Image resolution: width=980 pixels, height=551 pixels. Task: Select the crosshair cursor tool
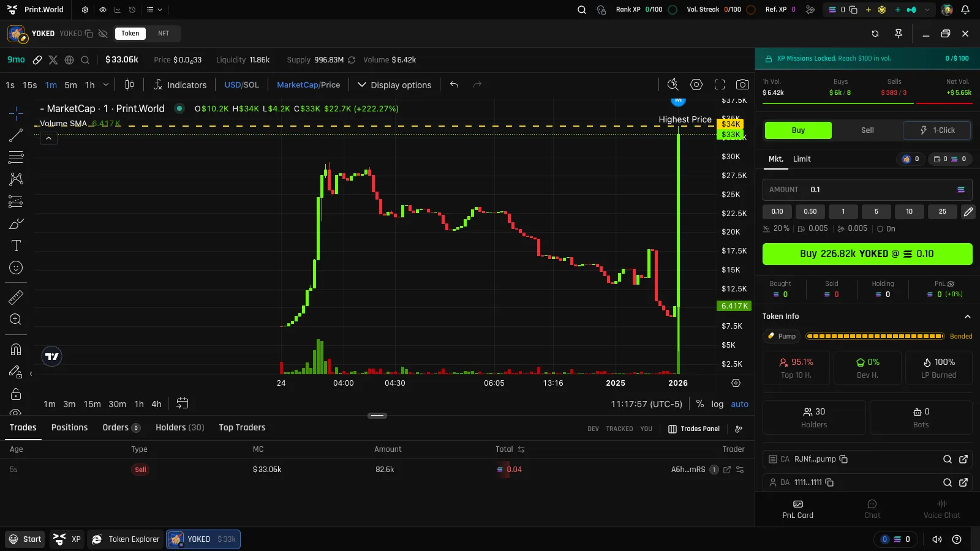click(16, 113)
